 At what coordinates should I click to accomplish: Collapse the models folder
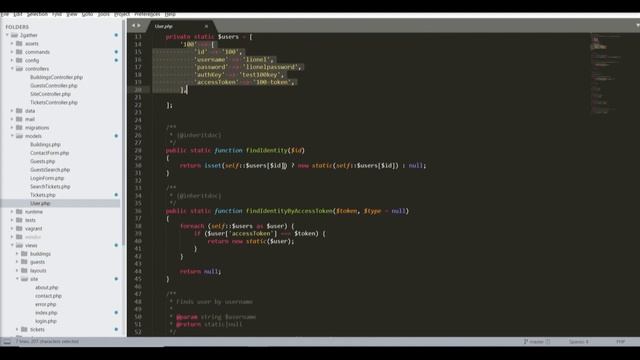point(12,136)
